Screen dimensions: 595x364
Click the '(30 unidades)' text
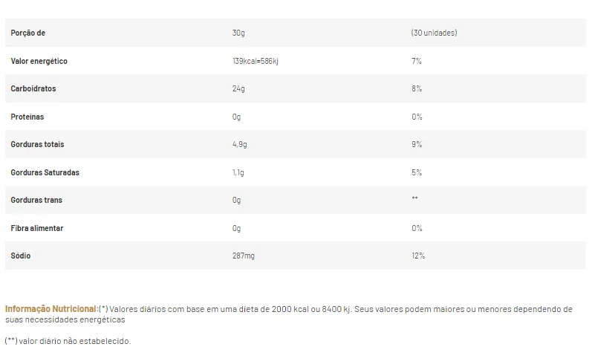pyautogui.click(x=434, y=33)
